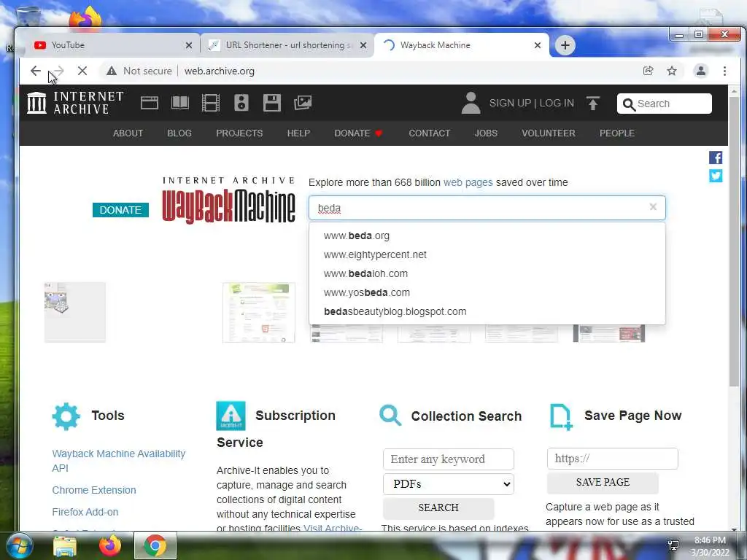
Task: Click the Archive-It subscription icon
Action: (x=231, y=416)
